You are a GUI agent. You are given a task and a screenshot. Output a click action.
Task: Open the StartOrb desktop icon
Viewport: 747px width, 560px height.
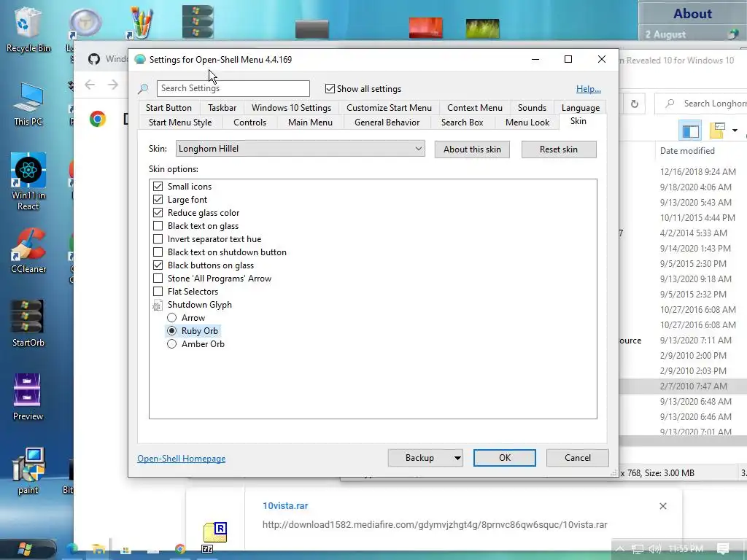[28, 323]
